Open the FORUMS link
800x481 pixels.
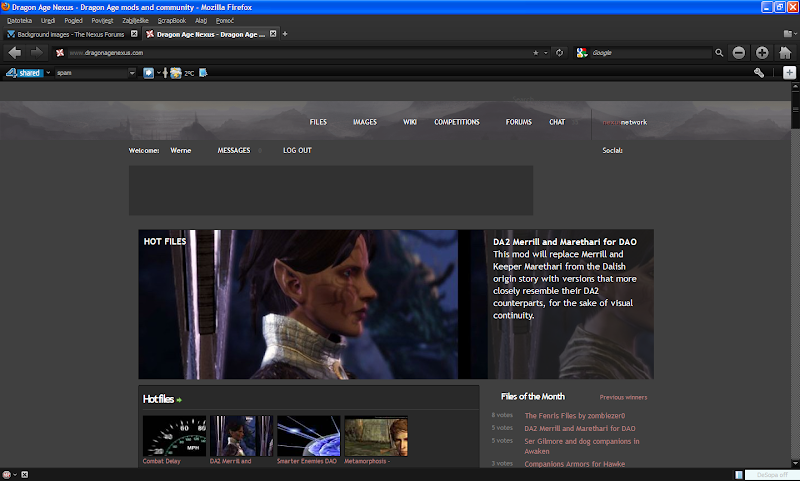point(518,122)
